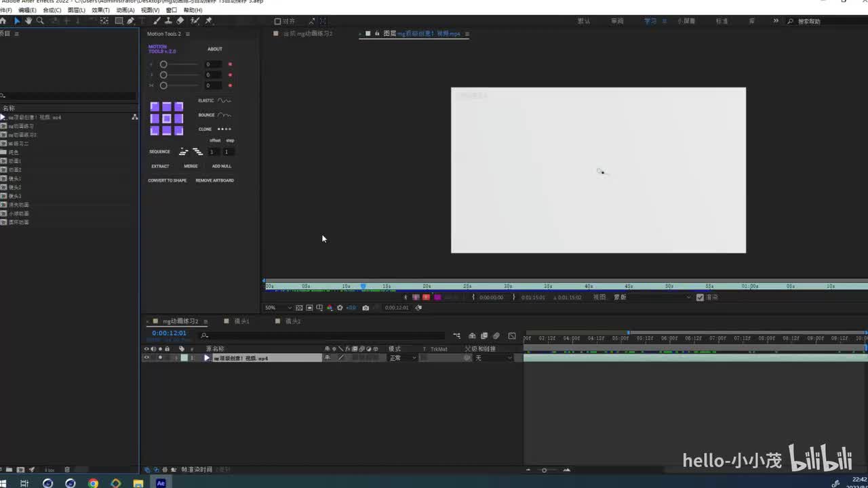This screenshot has width=868, height=488.
Task: Toggle video visibility eye of mp4 layer
Action: click(146, 358)
